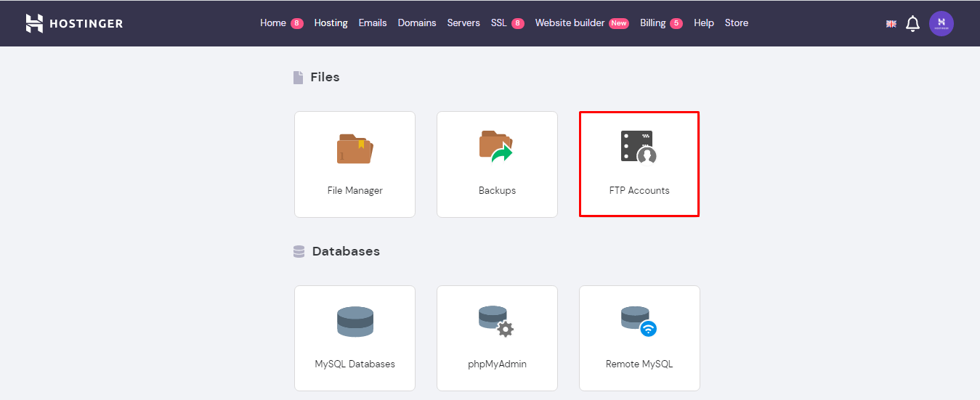Click the Databases section heading
The width and height of the screenshot is (980, 400).
346,251
